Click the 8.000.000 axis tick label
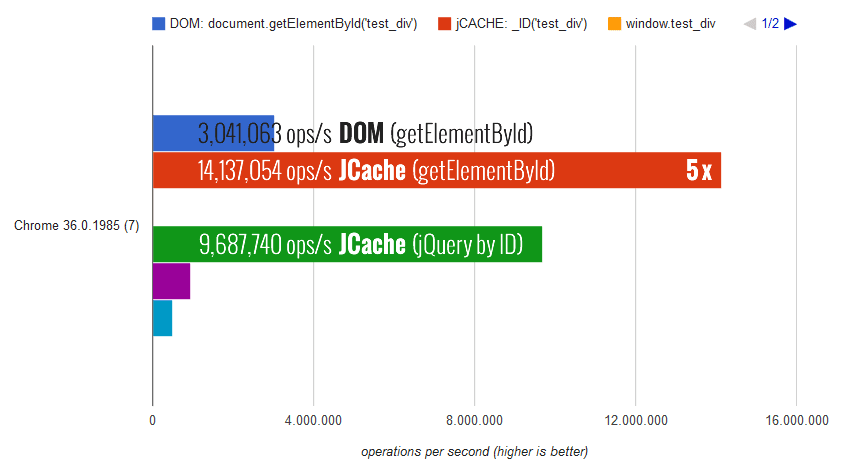The image size is (844, 474). pos(474,420)
